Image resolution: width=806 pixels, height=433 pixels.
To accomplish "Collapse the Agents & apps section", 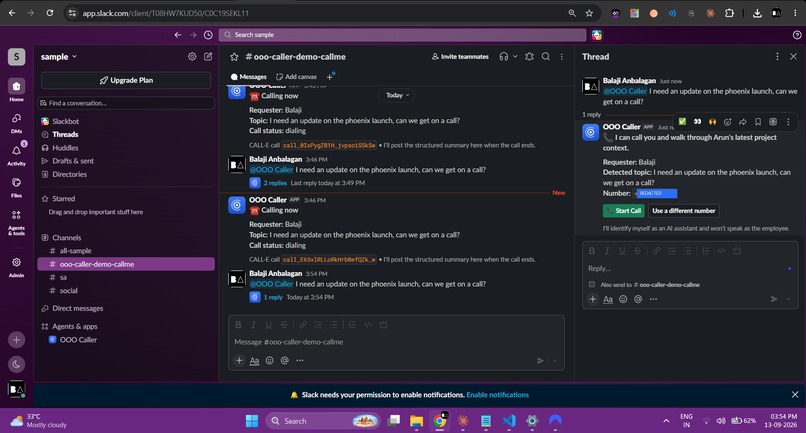I will pyautogui.click(x=75, y=327).
